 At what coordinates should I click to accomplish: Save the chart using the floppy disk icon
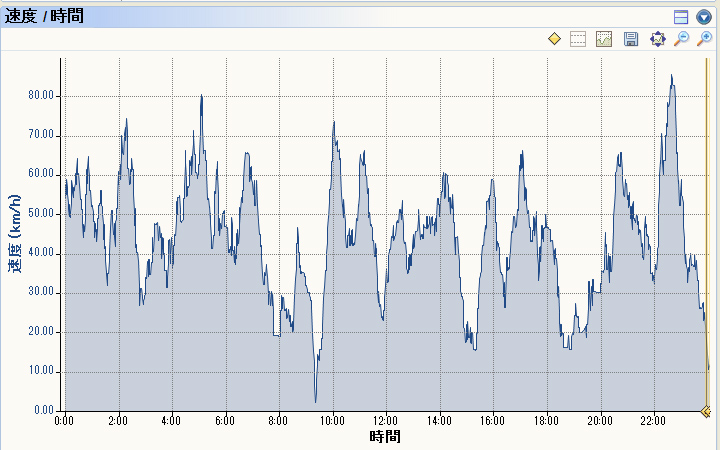(631, 39)
